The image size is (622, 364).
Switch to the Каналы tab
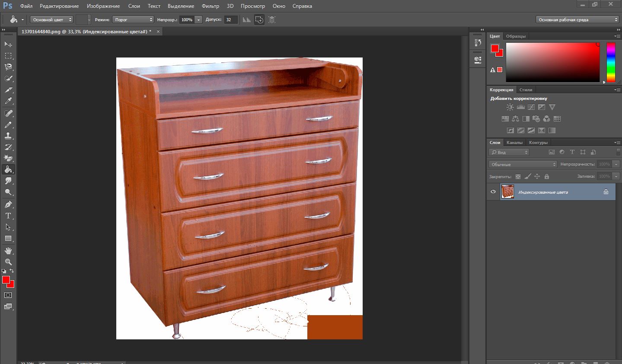pos(514,142)
